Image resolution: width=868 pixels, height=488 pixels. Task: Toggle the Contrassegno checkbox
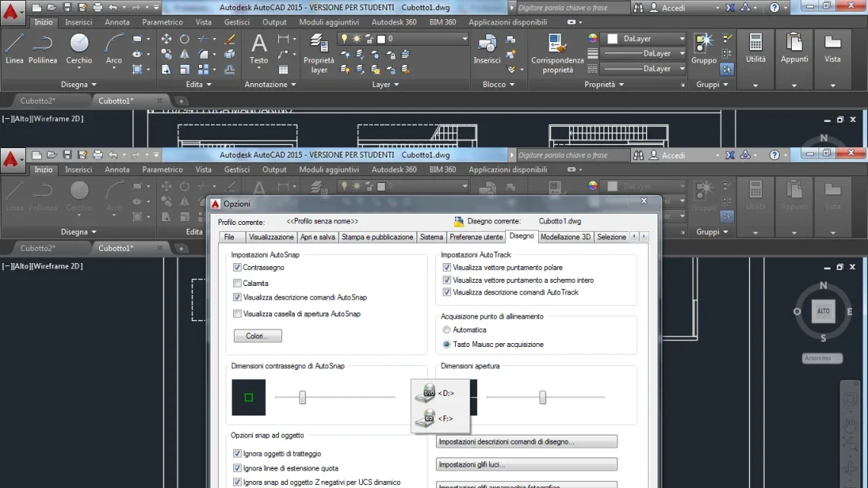tap(238, 268)
